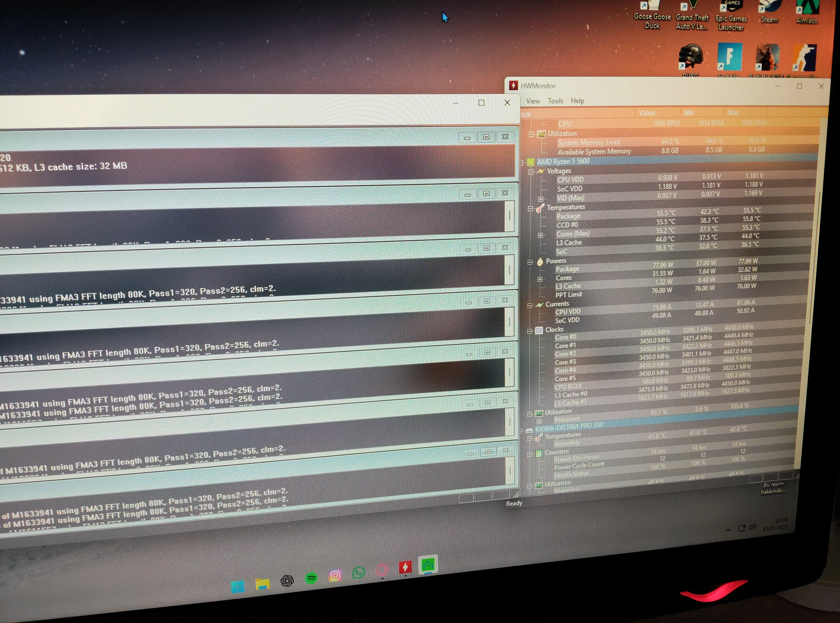Click the Spotify icon in the taskbar
840x623 pixels.
point(311,578)
